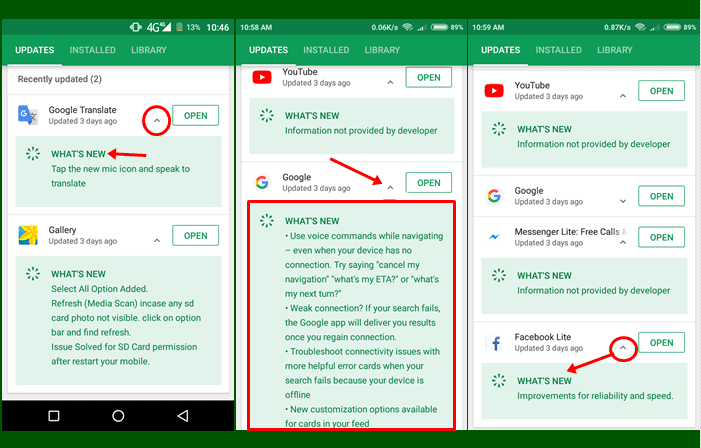Tap the Google Translate app icon
Image resolution: width=701 pixels, height=448 pixels.
coord(28,116)
